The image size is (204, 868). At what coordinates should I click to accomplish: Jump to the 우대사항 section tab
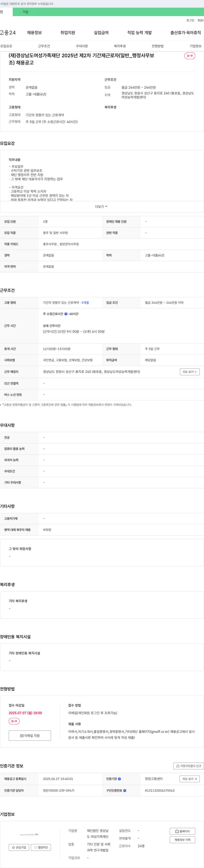[82, 46]
